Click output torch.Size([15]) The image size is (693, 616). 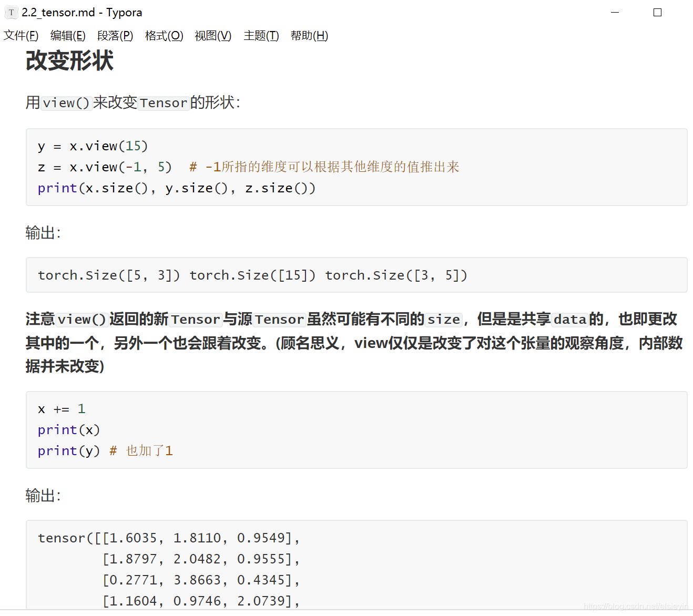(252, 275)
